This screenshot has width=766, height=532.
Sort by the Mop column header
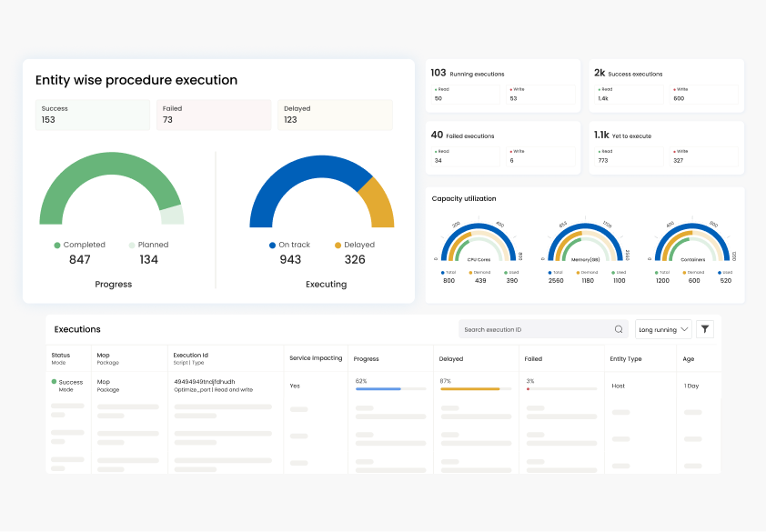click(103, 356)
